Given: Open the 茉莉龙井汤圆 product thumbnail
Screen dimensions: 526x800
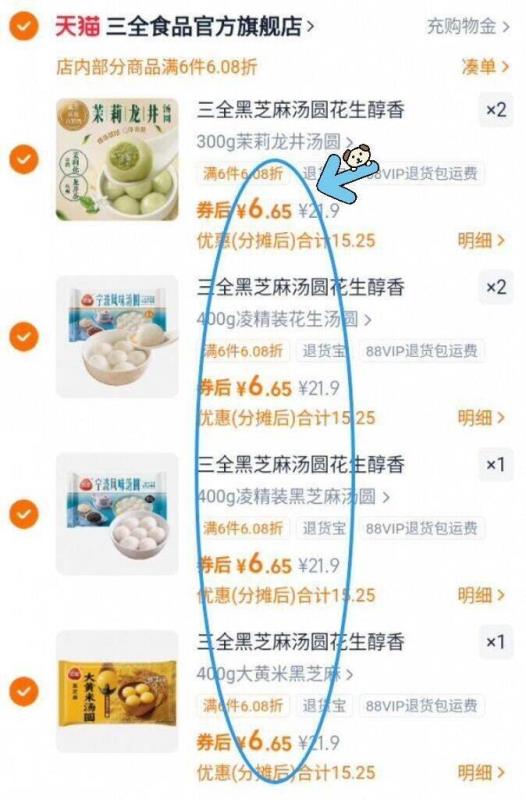Looking at the screenshot, I should coord(117,159).
